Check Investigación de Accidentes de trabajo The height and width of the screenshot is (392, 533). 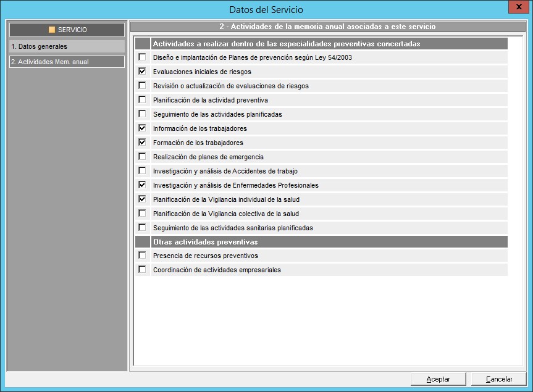[143, 171]
